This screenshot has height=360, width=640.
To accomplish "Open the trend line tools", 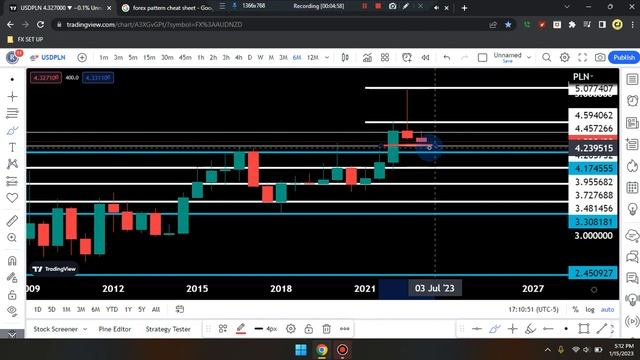I will point(12,113).
